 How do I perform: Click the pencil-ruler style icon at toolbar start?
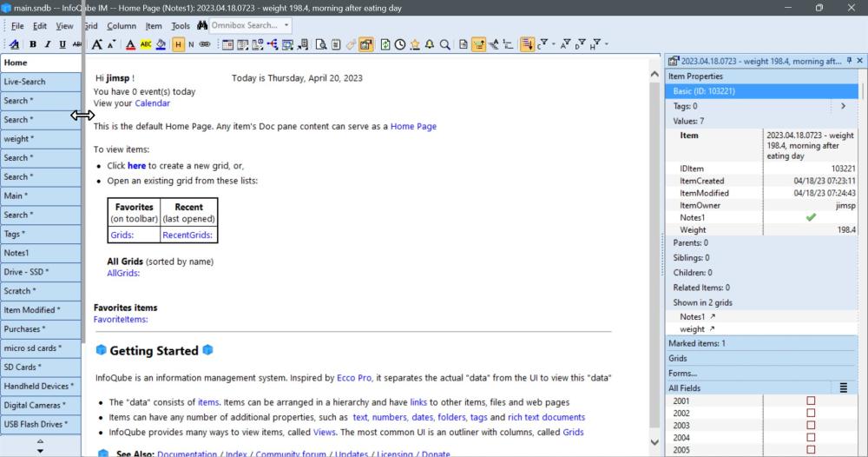tap(15, 44)
